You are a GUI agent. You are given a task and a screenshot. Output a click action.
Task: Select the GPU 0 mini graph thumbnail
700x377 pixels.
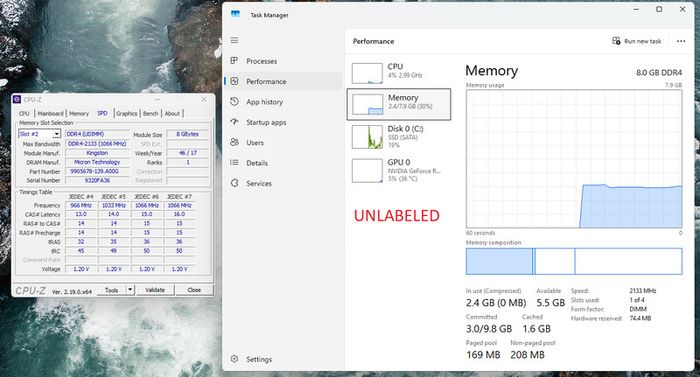pyautogui.click(x=367, y=171)
